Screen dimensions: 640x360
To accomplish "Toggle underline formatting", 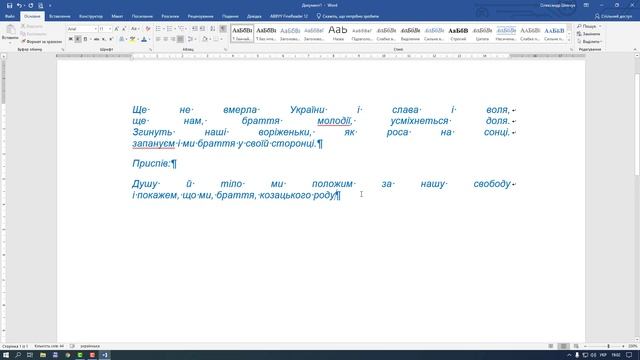I will coord(86,39).
